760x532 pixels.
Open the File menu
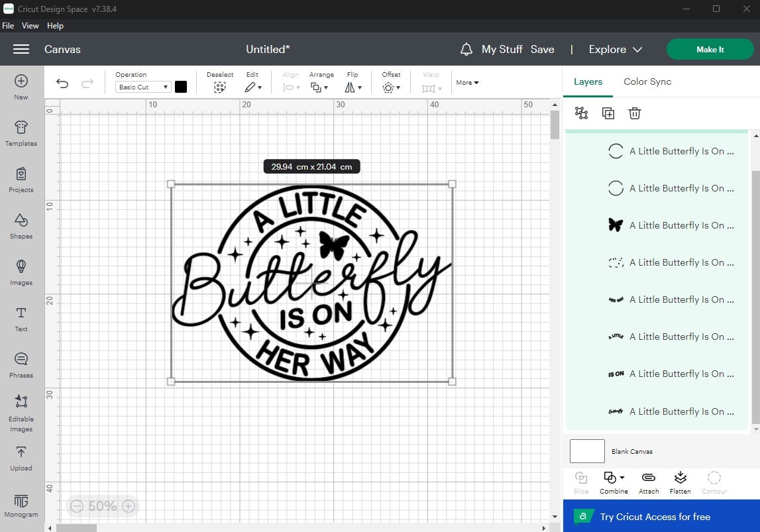pyautogui.click(x=8, y=26)
